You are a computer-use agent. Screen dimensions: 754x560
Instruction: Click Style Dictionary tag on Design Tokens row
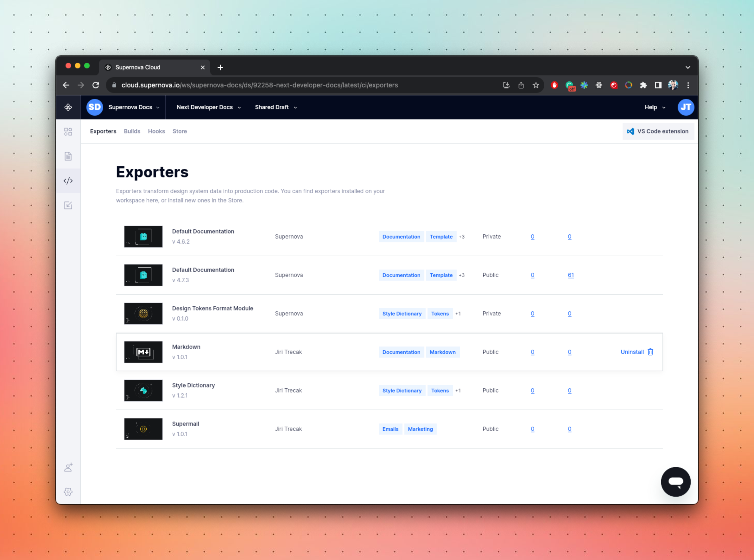[402, 314]
